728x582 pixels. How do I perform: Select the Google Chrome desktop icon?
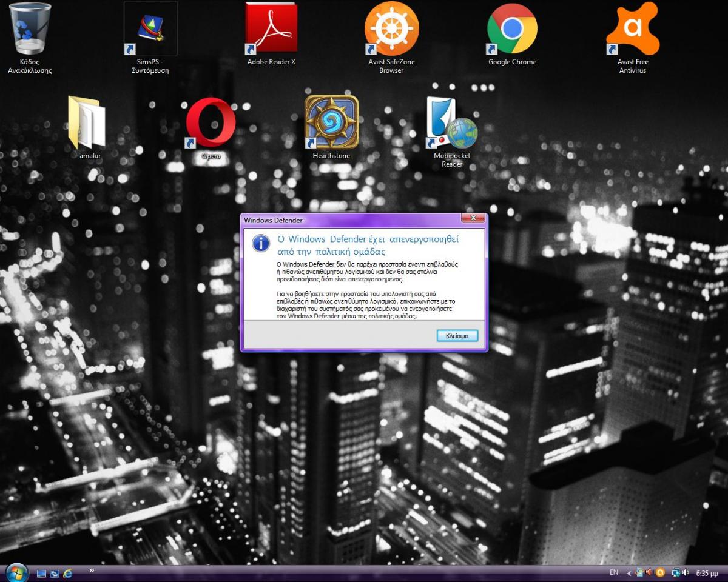click(512, 29)
